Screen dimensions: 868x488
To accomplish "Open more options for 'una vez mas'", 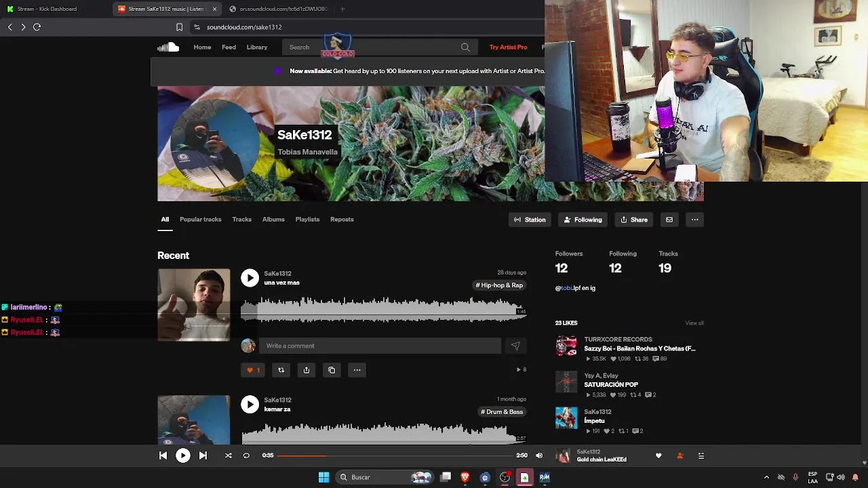I will coord(357,370).
